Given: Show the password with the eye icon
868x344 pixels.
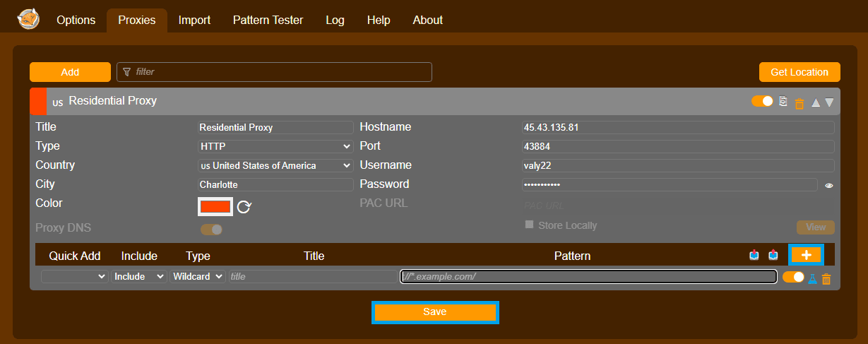Looking at the screenshot, I should point(829,186).
